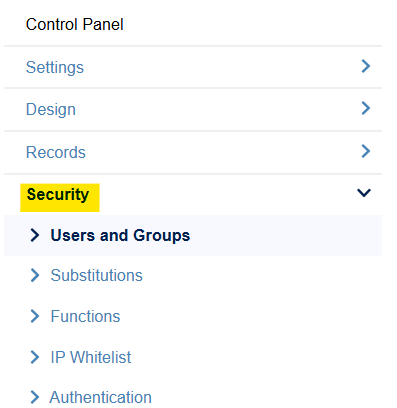
Task: Open the Records menu section
Action: coord(56,152)
